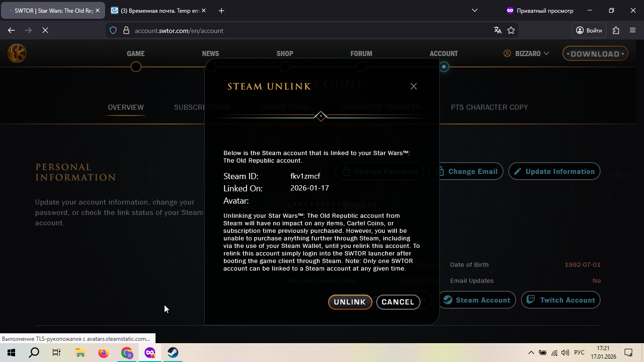This screenshot has width=644, height=362.
Task: Click CANCEL in the Steam Unlink dialog
Action: [398, 302]
